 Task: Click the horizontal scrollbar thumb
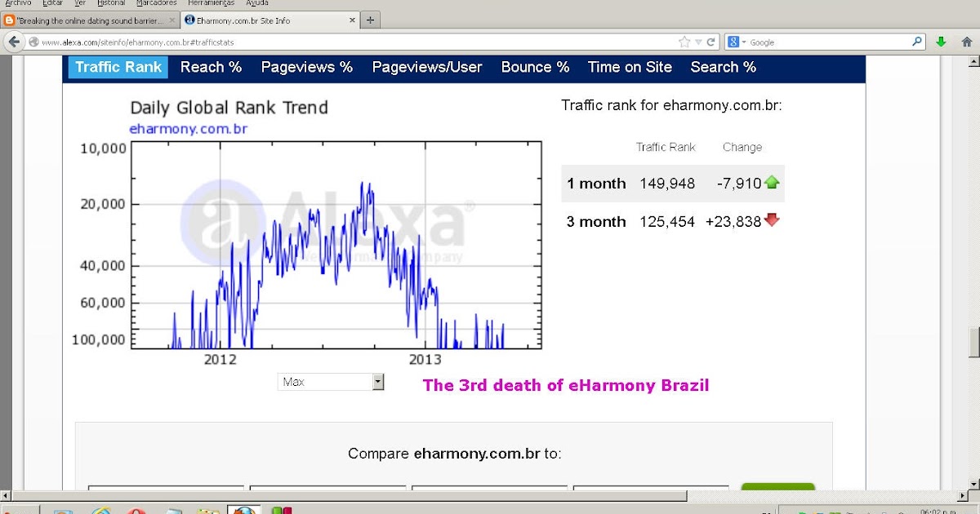[x=349, y=495]
